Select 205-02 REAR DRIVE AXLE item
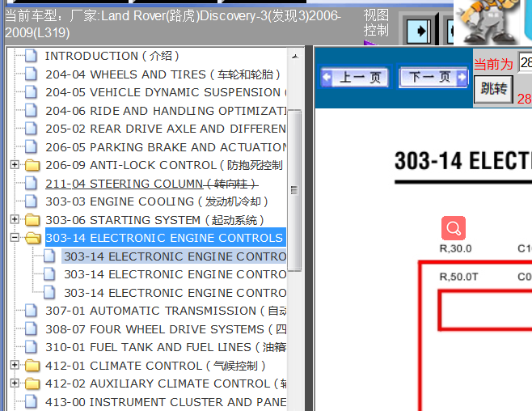532x411 pixels. pyautogui.click(x=166, y=129)
